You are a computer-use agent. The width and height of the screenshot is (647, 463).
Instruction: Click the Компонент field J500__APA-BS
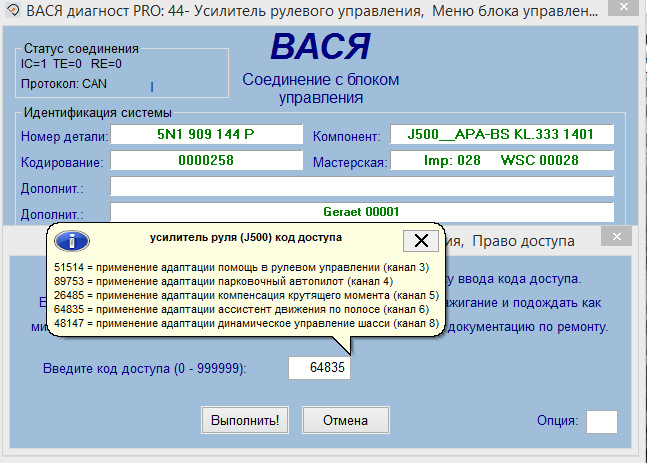[x=502, y=134]
